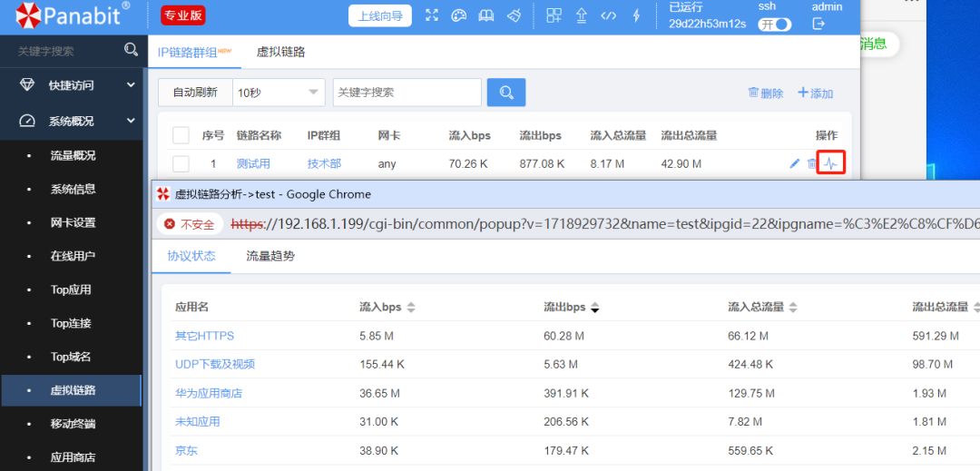The height and width of the screenshot is (471, 980).
Task: Open Top连接 in the sidebar
Action: pyautogui.click(x=71, y=323)
